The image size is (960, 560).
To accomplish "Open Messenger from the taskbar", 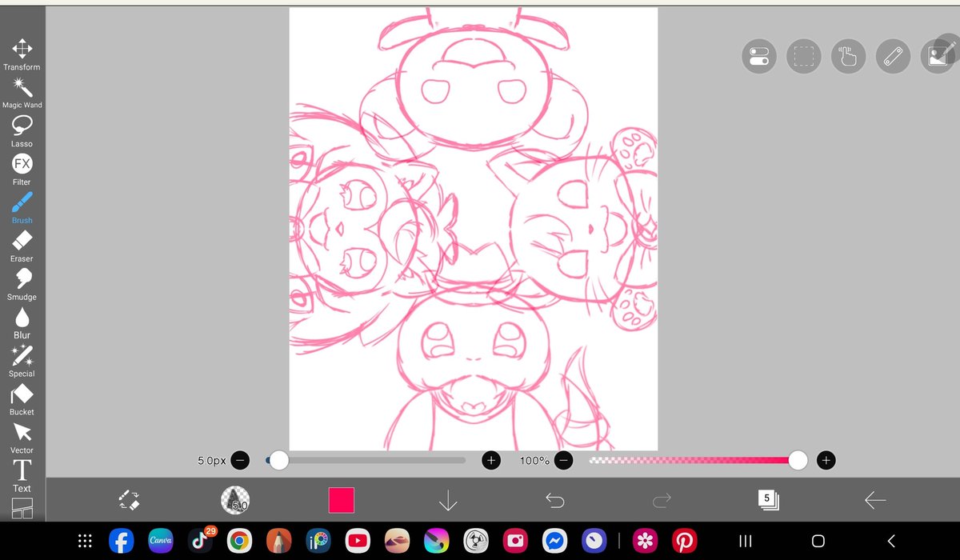I will pos(554,541).
